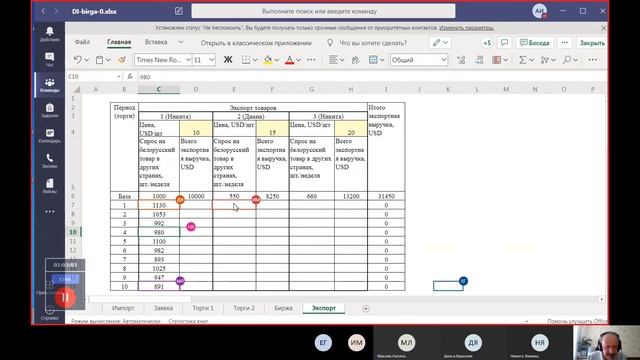Open the Activity bell in Teams sidebar
The image size is (640, 360).
click(x=49, y=33)
